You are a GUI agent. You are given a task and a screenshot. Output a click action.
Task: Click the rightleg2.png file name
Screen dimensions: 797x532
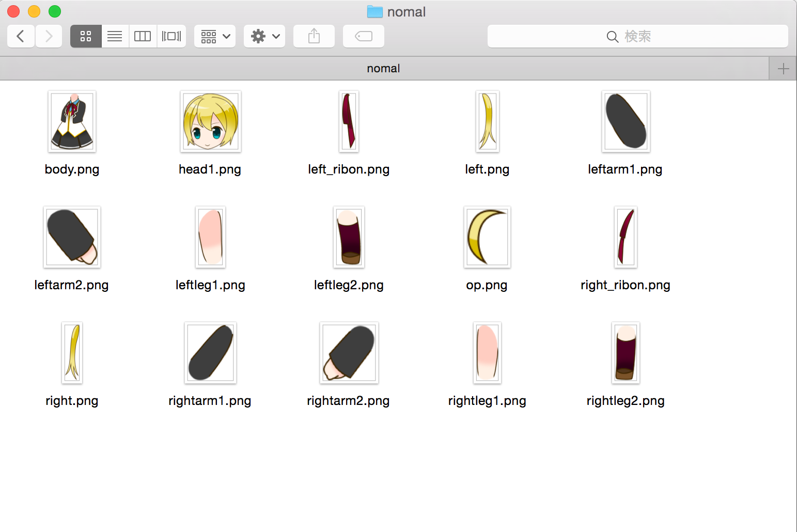tap(626, 401)
